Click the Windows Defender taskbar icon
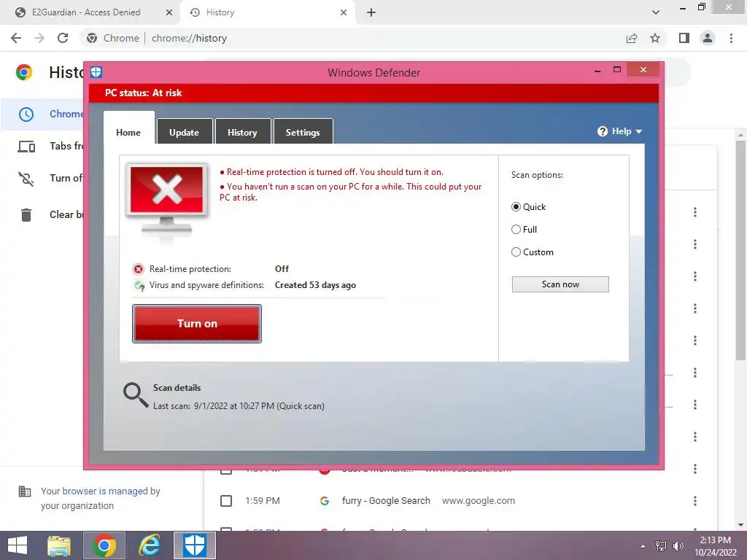 tap(194, 545)
